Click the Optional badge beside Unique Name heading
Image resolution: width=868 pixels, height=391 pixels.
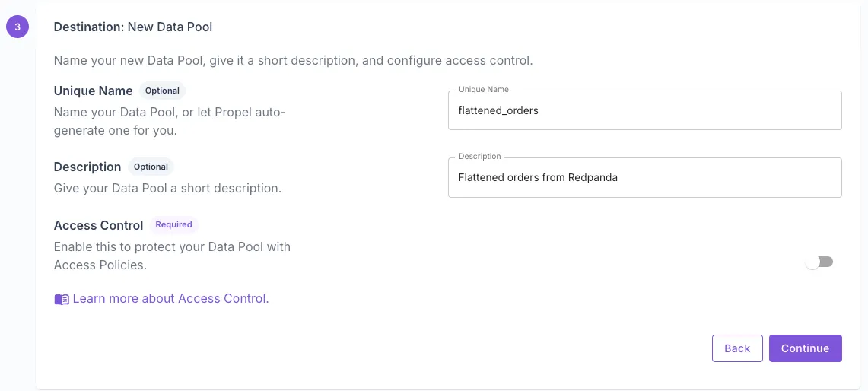[x=162, y=91]
